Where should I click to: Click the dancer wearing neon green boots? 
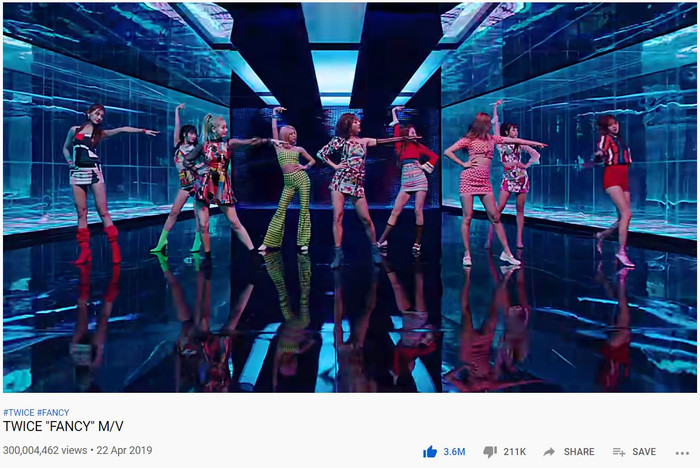click(x=181, y=179)
